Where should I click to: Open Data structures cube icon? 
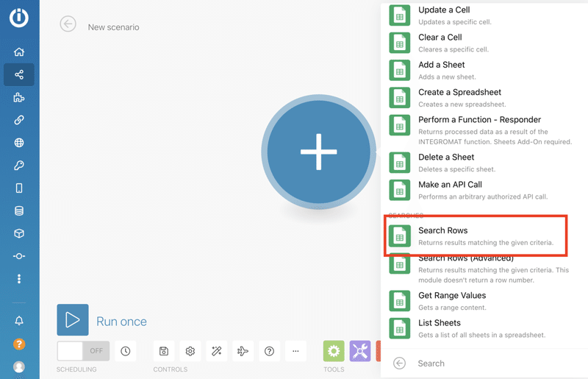pos(19,233)
